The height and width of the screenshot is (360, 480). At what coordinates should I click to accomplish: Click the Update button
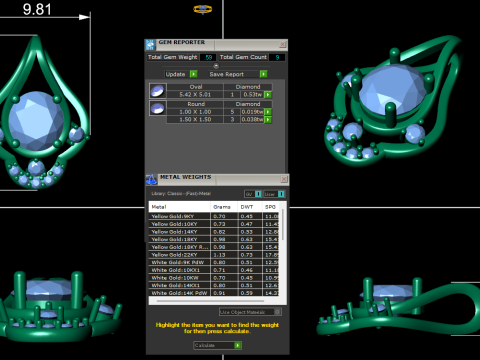pos(181,74)
